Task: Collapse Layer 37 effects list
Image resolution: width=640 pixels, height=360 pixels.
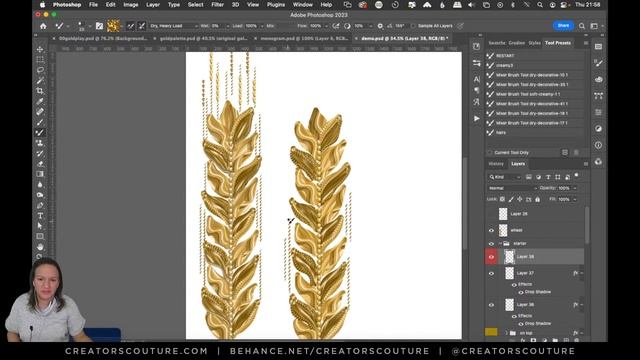Action: pos(581,273)
